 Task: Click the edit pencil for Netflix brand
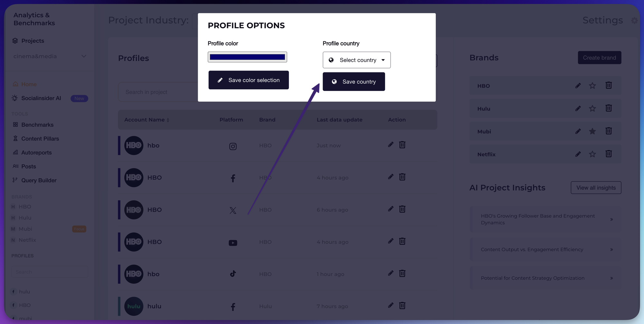point(578,154)
